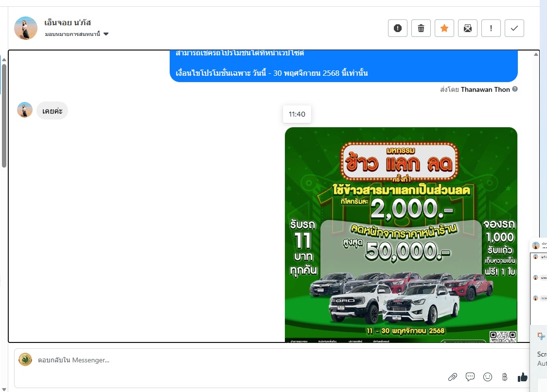This screenshot has width=547, height=392.
Task: Mark conversation done with checkmark
Action: pos(514,28)
